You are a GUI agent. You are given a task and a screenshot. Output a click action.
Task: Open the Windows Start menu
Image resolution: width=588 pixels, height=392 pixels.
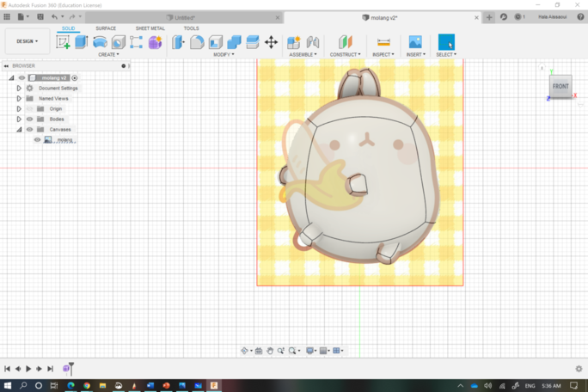[x=8, y=386]
